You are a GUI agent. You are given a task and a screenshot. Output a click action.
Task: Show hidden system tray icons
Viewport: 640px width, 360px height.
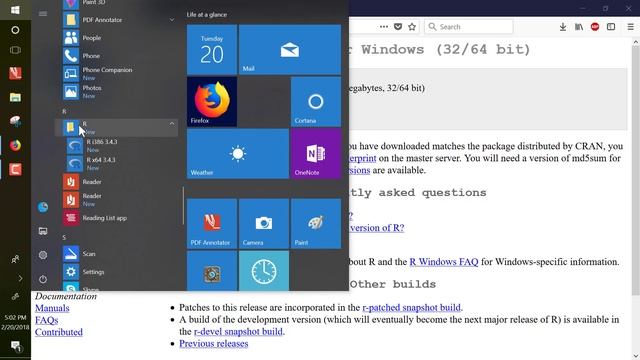(20, 278)
